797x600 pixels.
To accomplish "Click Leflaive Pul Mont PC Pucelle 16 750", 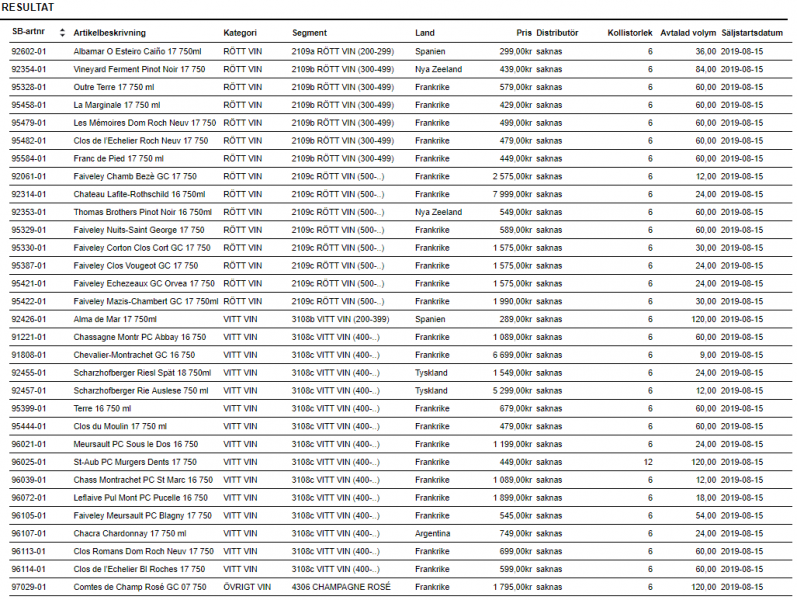I will (140, 498).
